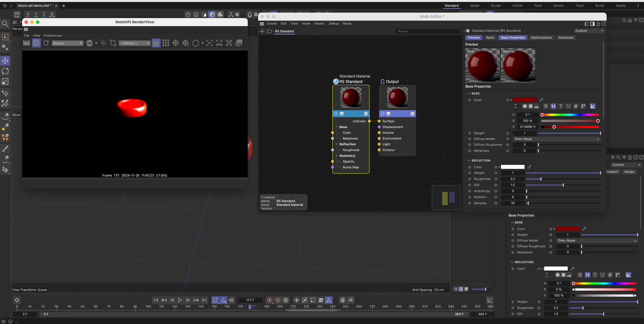Switch to the Basic tab
The height and width of the screenshot is (324, 644).
pos(490,38)
